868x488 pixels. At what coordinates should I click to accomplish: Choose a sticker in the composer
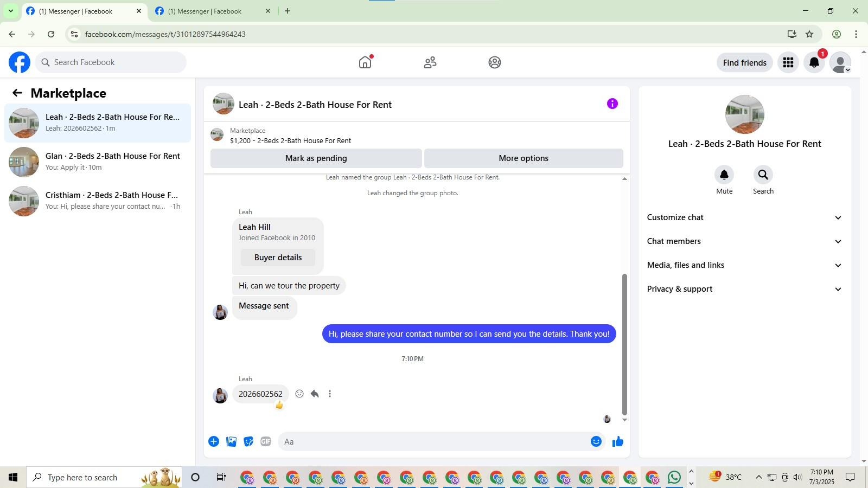pos(248,441)
